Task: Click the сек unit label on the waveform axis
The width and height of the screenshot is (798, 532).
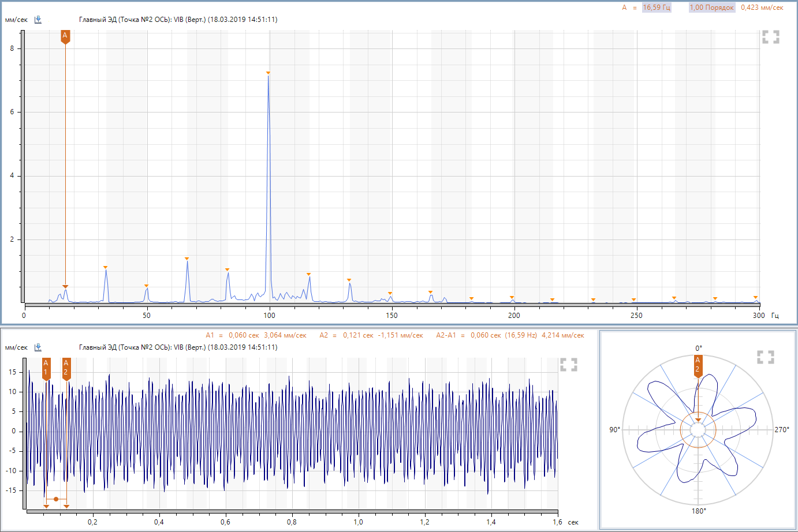Action: point(573,522)
